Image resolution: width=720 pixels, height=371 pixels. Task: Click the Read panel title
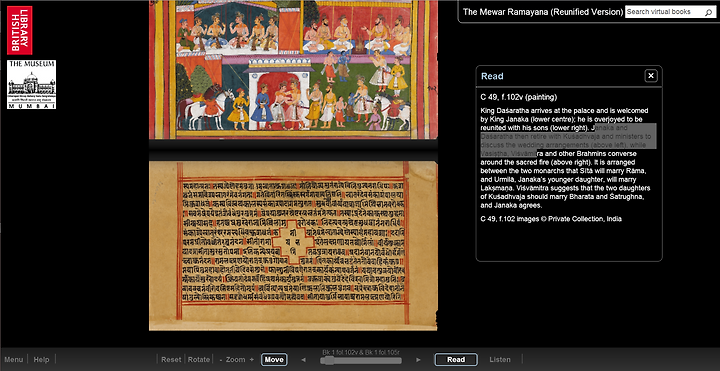point(492,76)
